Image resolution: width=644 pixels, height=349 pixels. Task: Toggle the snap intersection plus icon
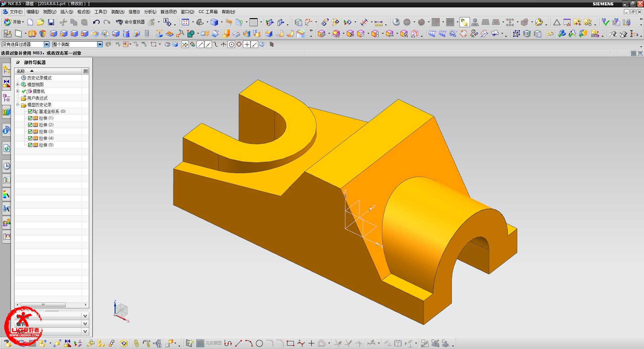(x=247, y=44)
